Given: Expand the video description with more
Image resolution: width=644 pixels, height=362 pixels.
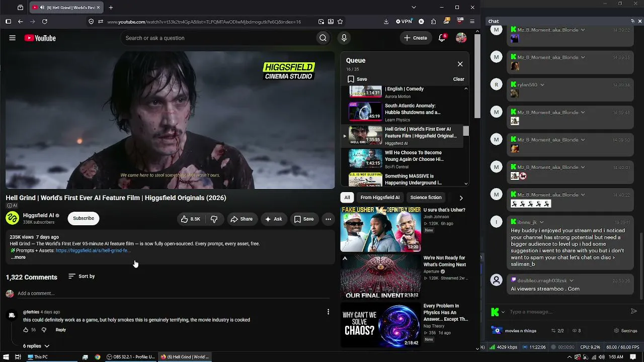Looking at the screenshot, I should tap(18, 257).
